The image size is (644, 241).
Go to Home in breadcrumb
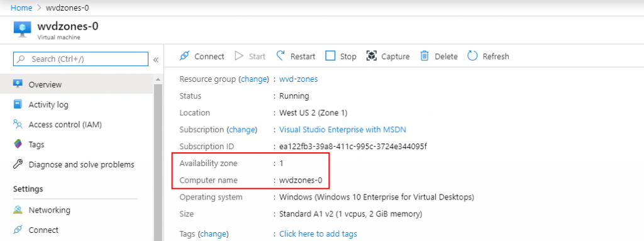pos(21,8)
